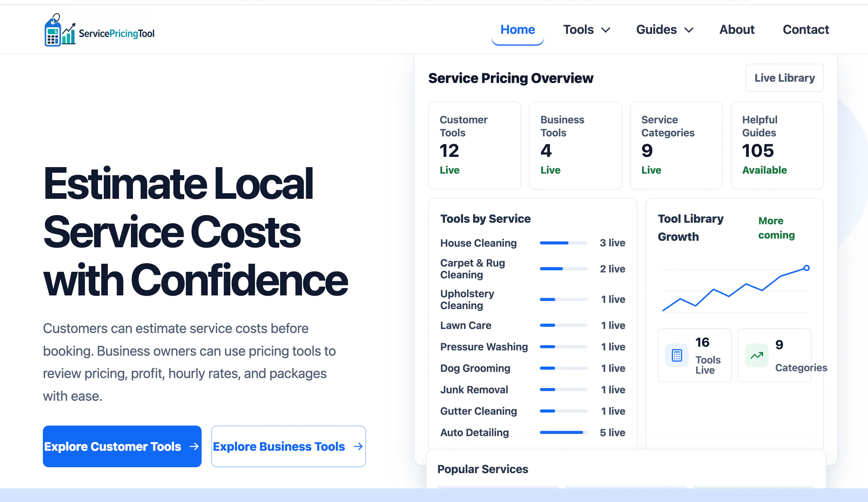Click the "16" tools live number
Viewport: 868px width, 502px height.
(x=702, y=343)
